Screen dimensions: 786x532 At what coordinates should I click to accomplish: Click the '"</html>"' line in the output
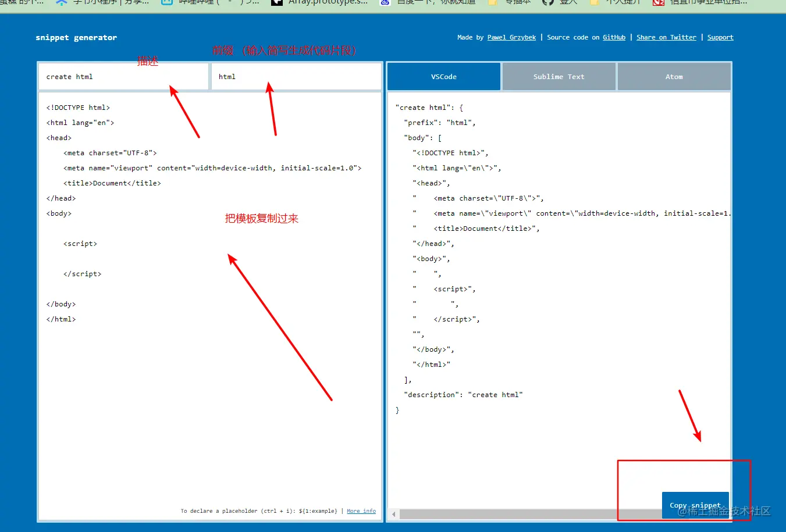431,365
